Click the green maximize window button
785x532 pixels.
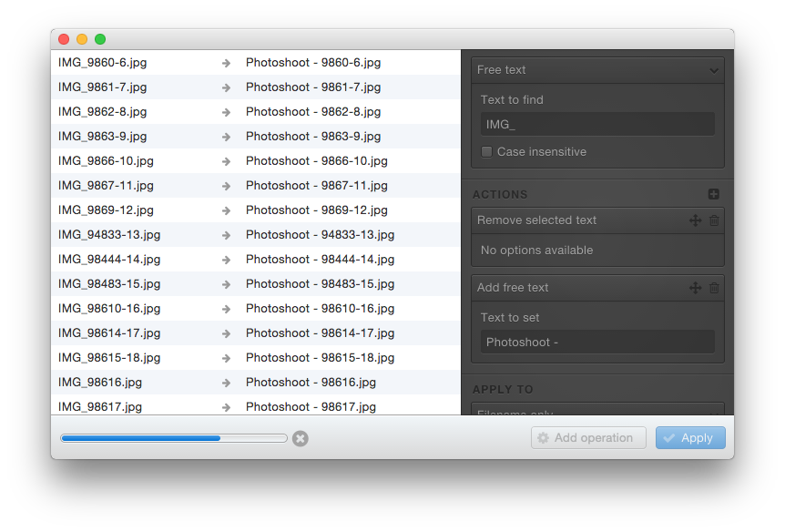tap(100, 39)
